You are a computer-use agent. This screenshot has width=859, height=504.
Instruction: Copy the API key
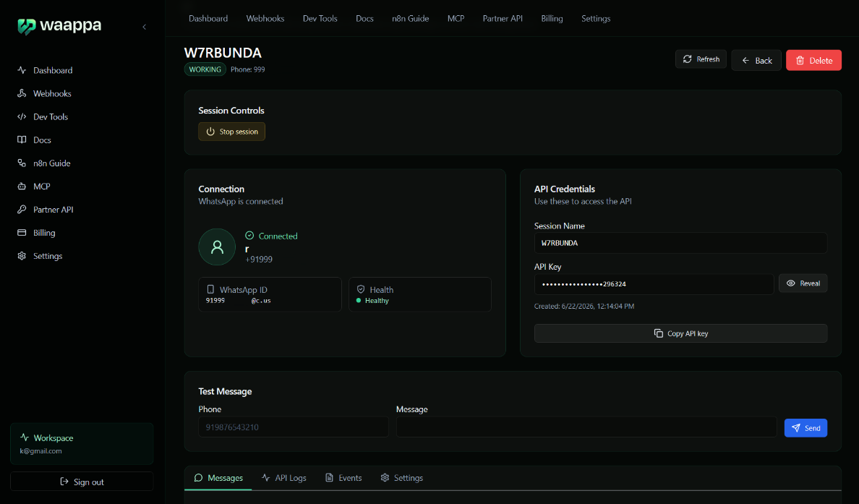[680, 333]
